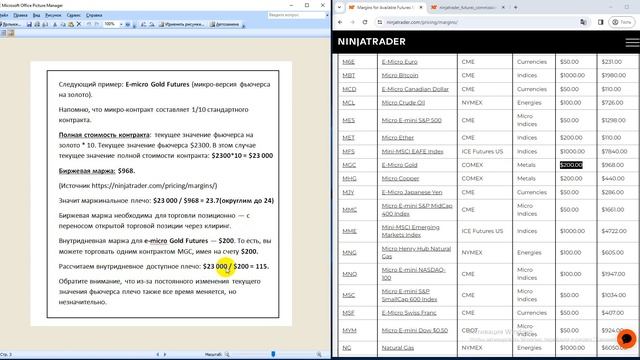Click the translate page icon

click(x=583, y=22)
